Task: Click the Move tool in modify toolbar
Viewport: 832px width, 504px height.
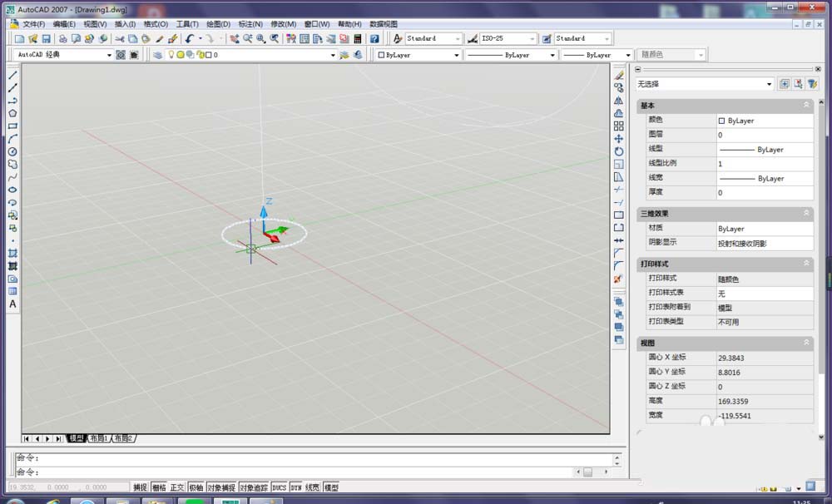Action: 618,139
